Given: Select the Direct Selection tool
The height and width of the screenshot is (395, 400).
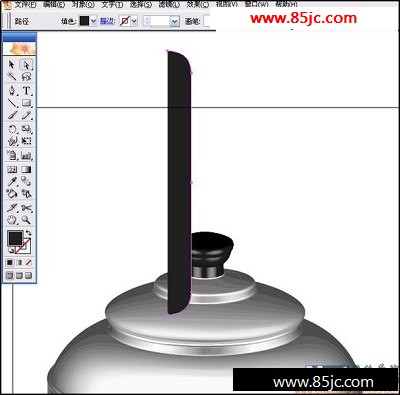Looking at the screenshot, I should pos(26,64).
